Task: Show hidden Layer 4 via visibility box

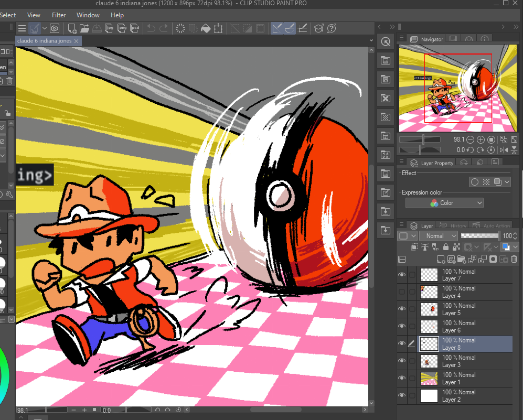Action: 402,292
